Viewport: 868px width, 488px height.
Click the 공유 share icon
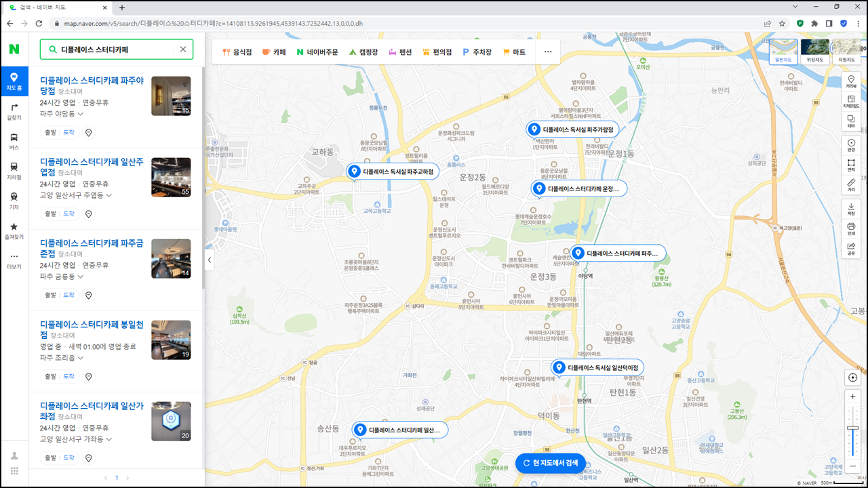tap(850, 249)
